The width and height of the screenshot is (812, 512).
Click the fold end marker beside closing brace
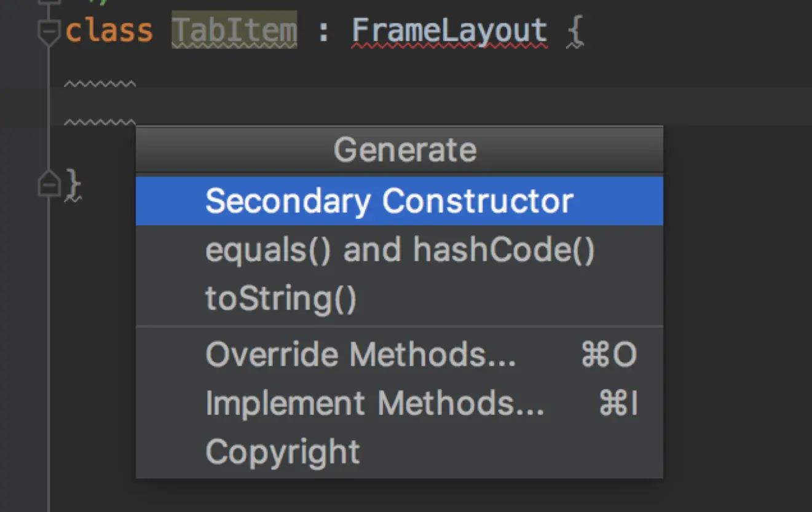49,183
